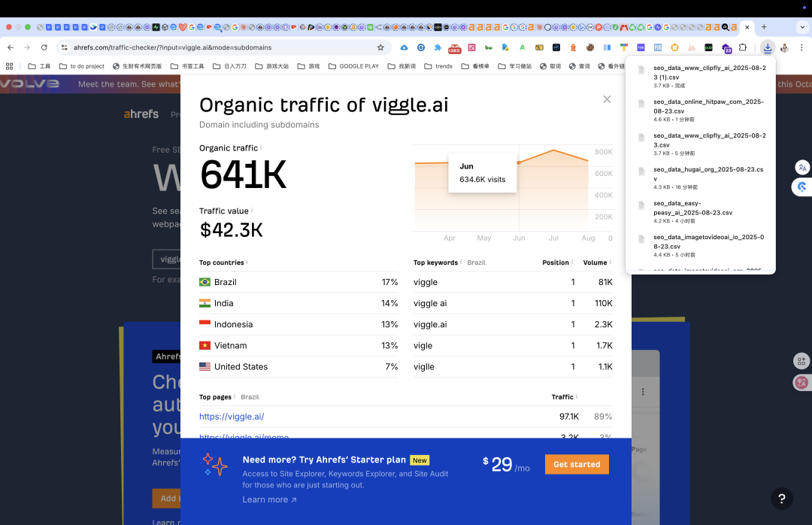Open the tab search dropdown arrow
The image size is (812, 525).
(x=802, y=27)
